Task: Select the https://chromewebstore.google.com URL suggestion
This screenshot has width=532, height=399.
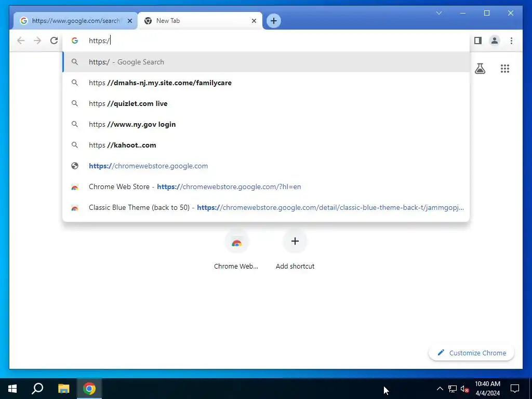Action: 266,166
